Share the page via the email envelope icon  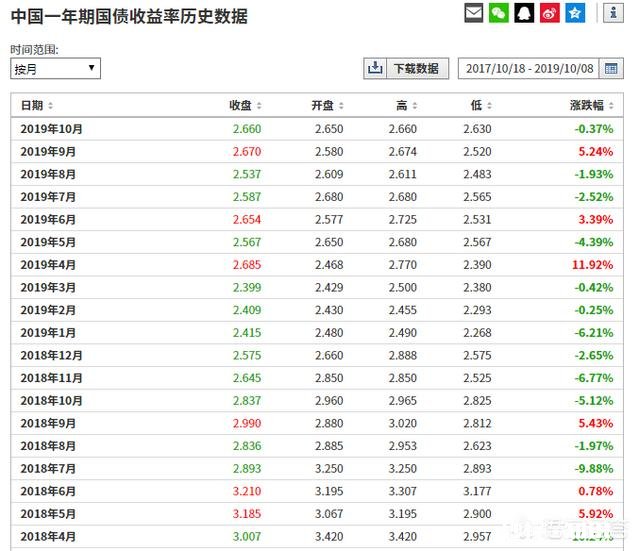[473, 13]
